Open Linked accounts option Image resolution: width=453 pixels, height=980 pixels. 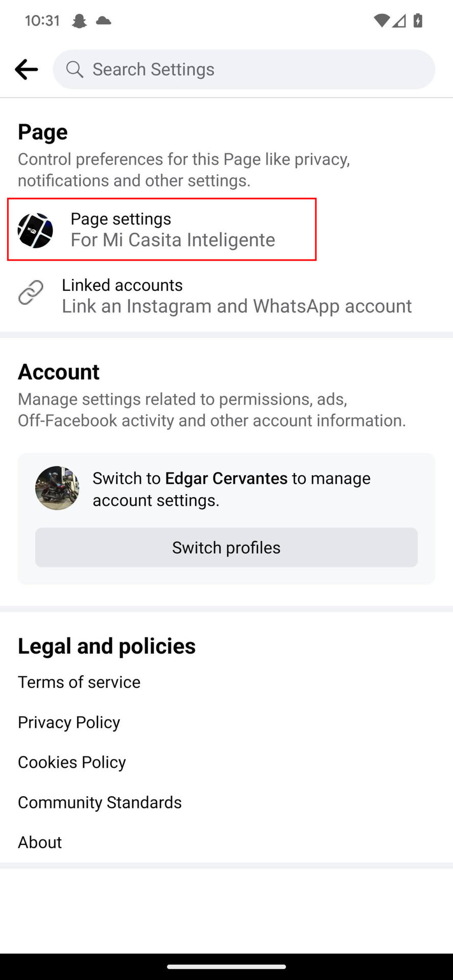pyautogui.click(x=236, y=296)
